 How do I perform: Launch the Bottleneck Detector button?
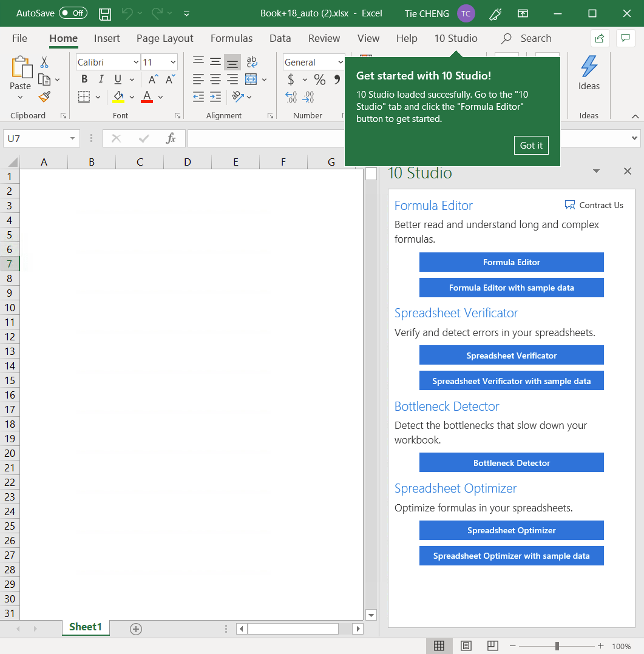[511, 462]
